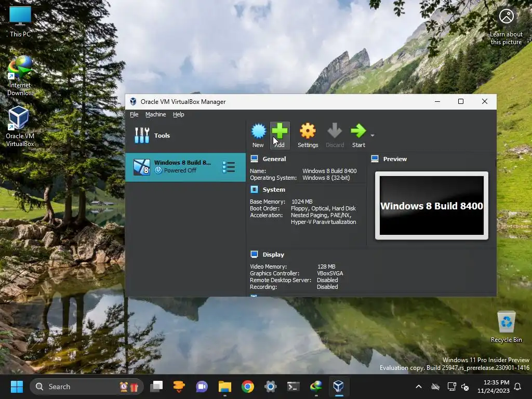Click the General section header
This screenshot has width=532, height=399.
point(274,159)
